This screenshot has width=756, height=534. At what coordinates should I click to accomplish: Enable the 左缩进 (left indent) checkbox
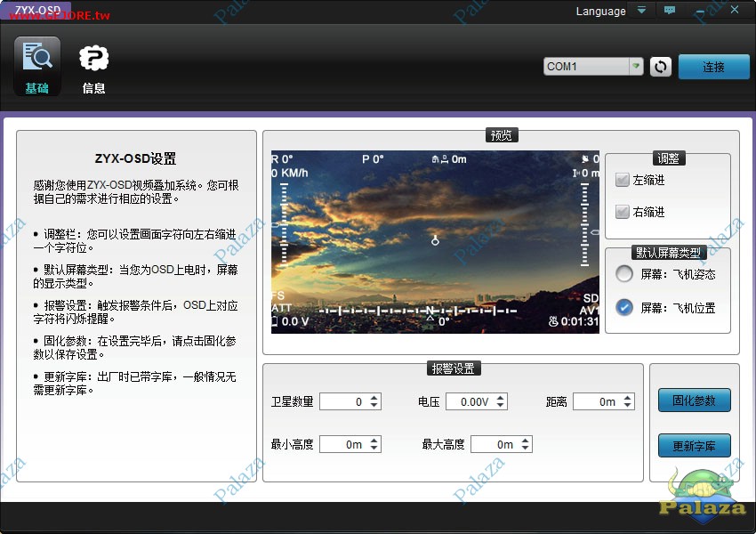click(623, 180)
